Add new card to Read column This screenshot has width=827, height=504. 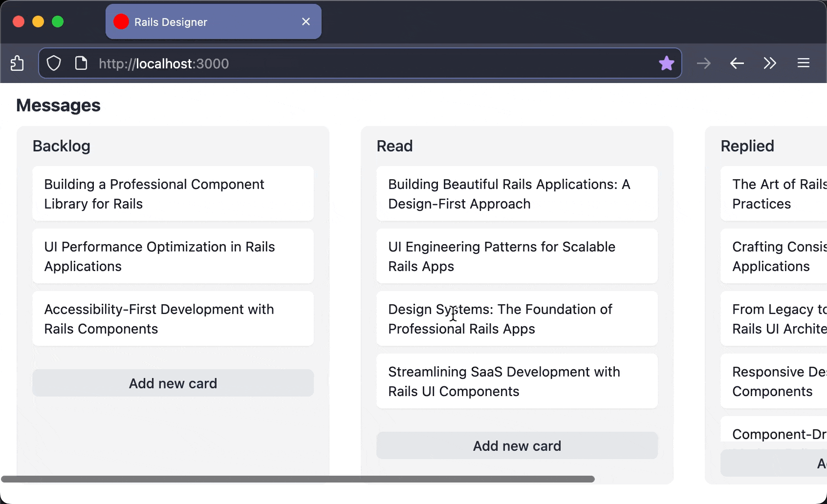[x=517, y=446]
